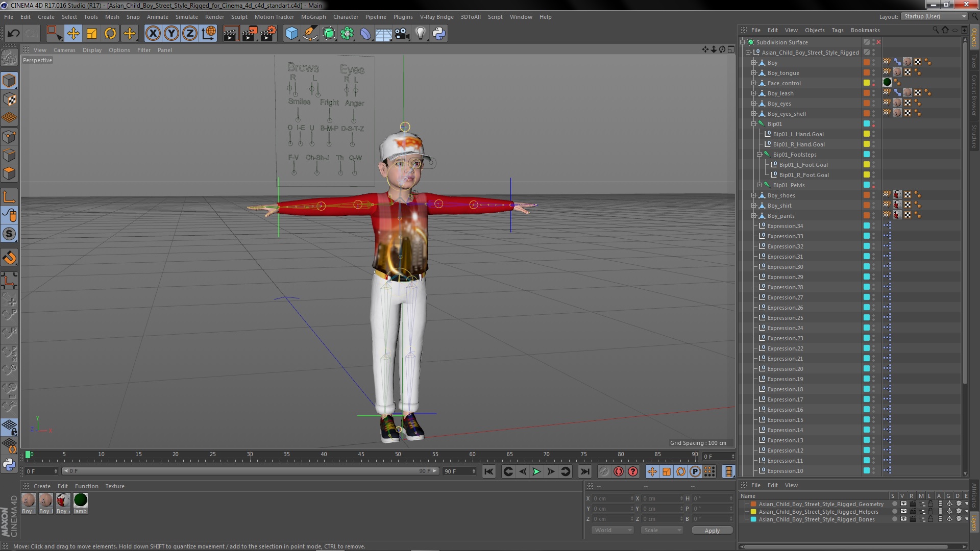Open the Character menu
Image resolution: width=980 pixels, height=551 pixels.
tap(346, 17)
